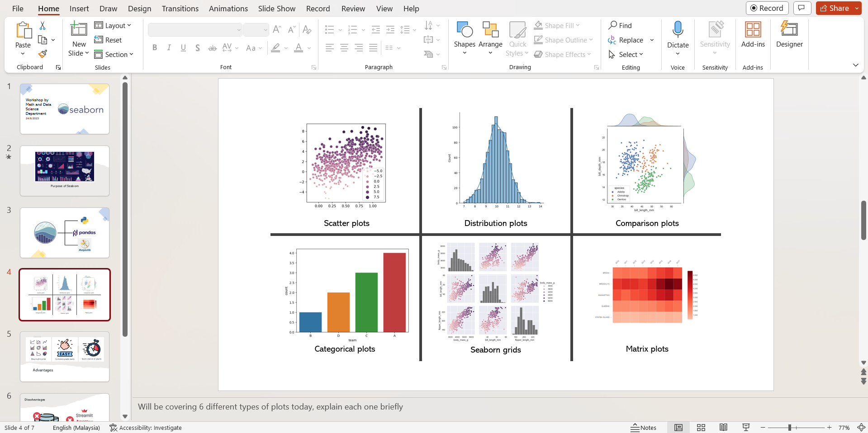Center align text
Viewport: 868px width, 433px height.
pyautogui.click(x=344, y=48)
